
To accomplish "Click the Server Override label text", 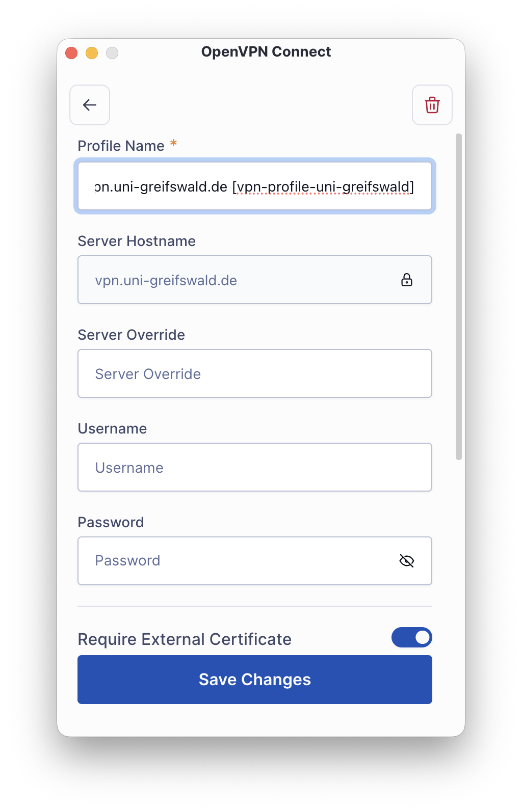I will [x=131, y=335].
